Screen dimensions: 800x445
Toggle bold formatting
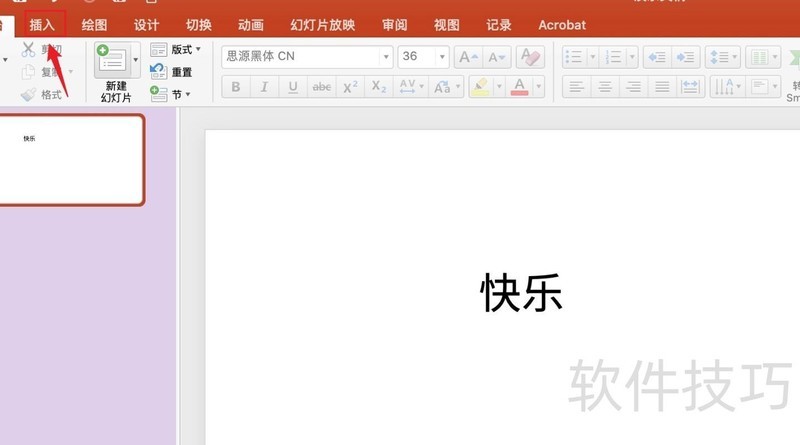coord(236,87)
